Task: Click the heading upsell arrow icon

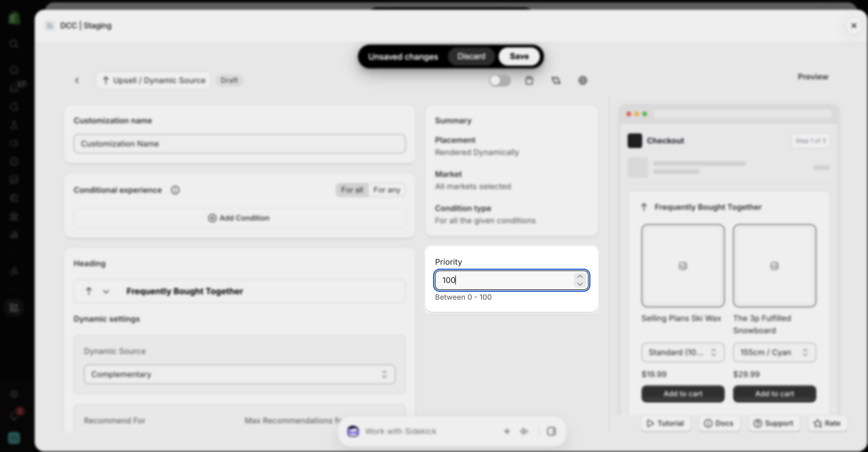Action: click(89, 291)
